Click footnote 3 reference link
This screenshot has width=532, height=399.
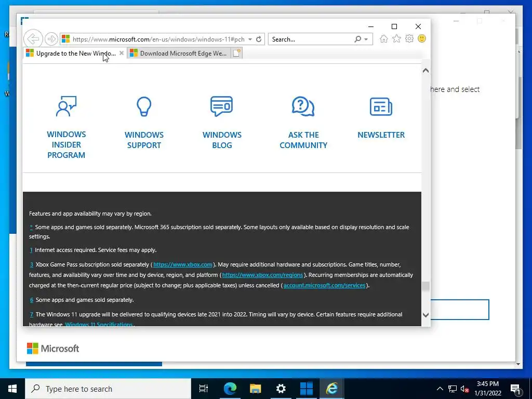pos(32,264)
